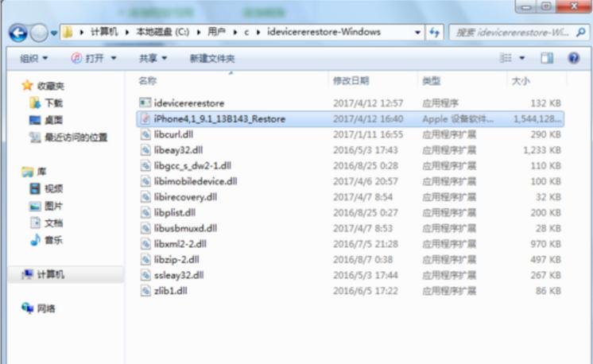The width and height of the screenshot is (593, 364).
Task: Click the 2017/1/11 16:55 date of libcurl.dll
Action: 368,134
